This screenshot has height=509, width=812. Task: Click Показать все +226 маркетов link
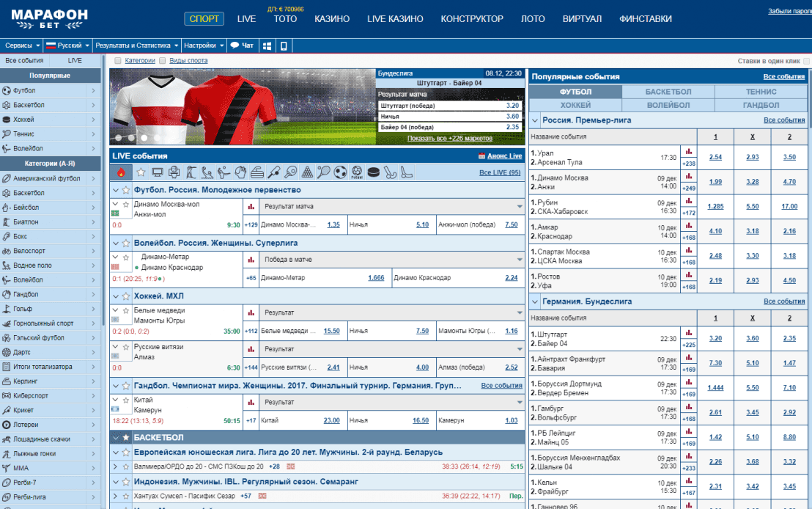(449, 139)
